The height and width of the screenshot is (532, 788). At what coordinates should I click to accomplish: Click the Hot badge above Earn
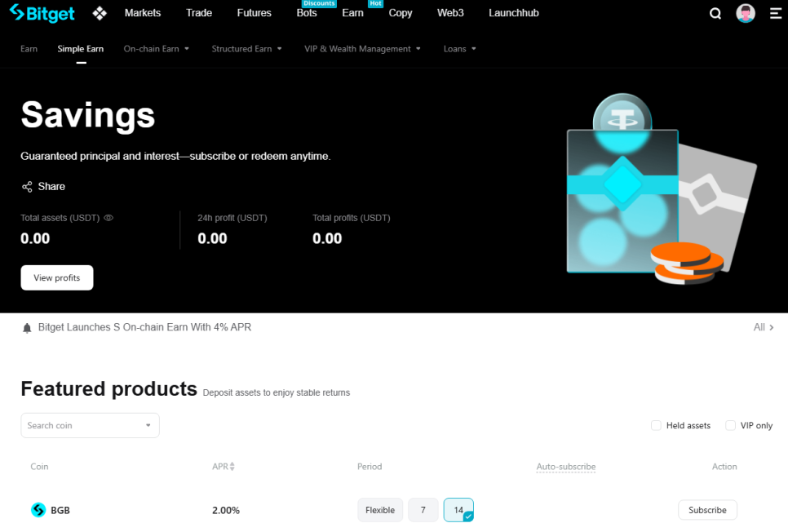[x=375, y=3]
